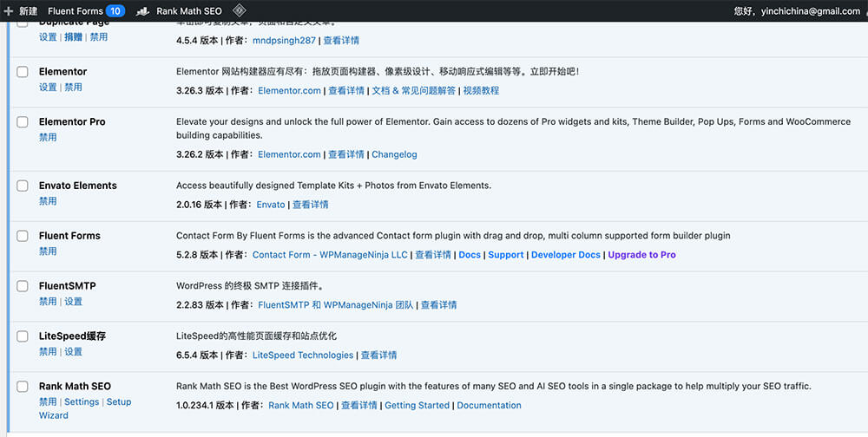Viewport: 868px width, 437px height.
Task: Click the Envato Elements plugin name
Action: coord(77,186)
